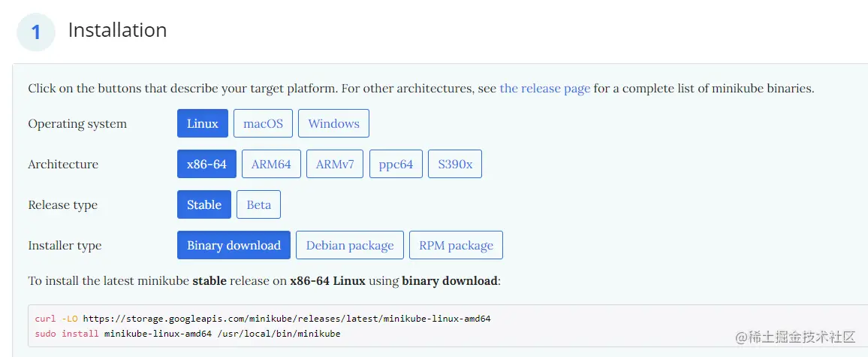Select the macOS operating system button
This screenshot has width=868, height=357.
click(263, 123)
